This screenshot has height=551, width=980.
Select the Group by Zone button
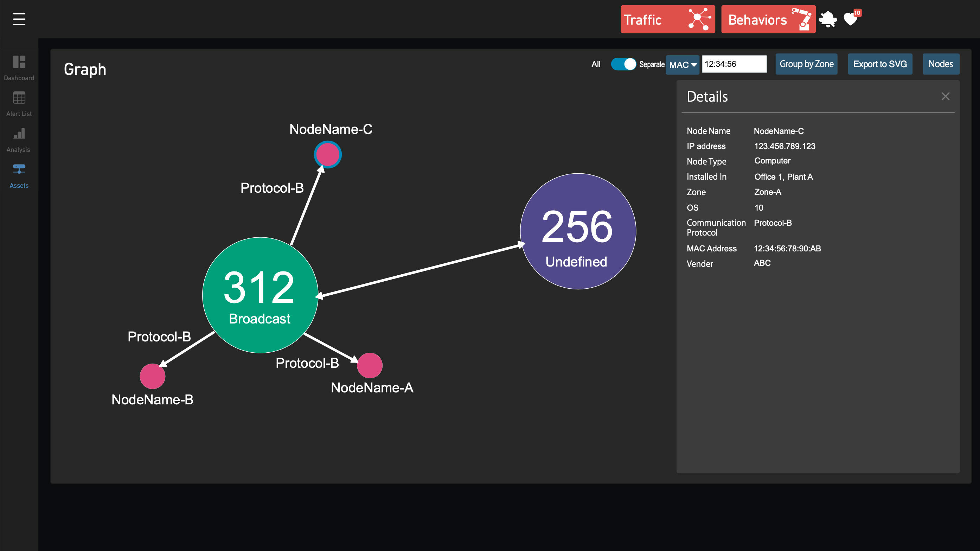click(x=807, y=64)
